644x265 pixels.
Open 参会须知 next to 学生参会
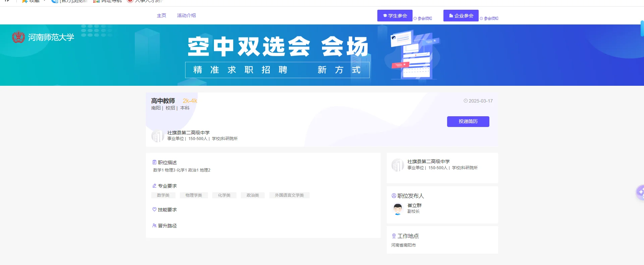coord(425,18)
